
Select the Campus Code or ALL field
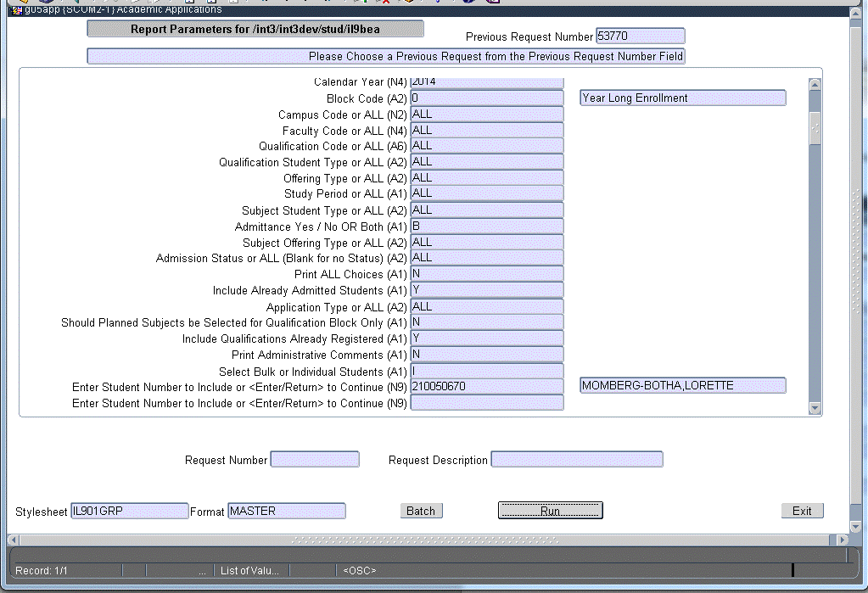click(487, 115)
